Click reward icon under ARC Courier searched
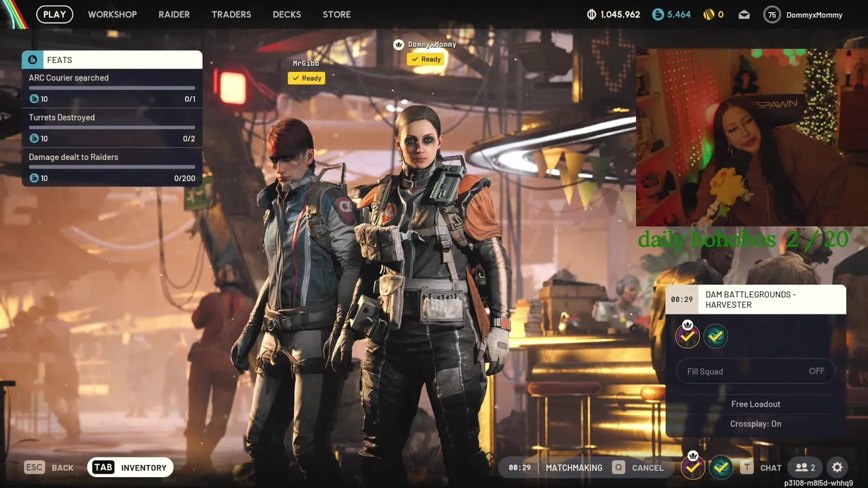Image resolution: width=868 pixels, height=488 pixels. (34, 99)
